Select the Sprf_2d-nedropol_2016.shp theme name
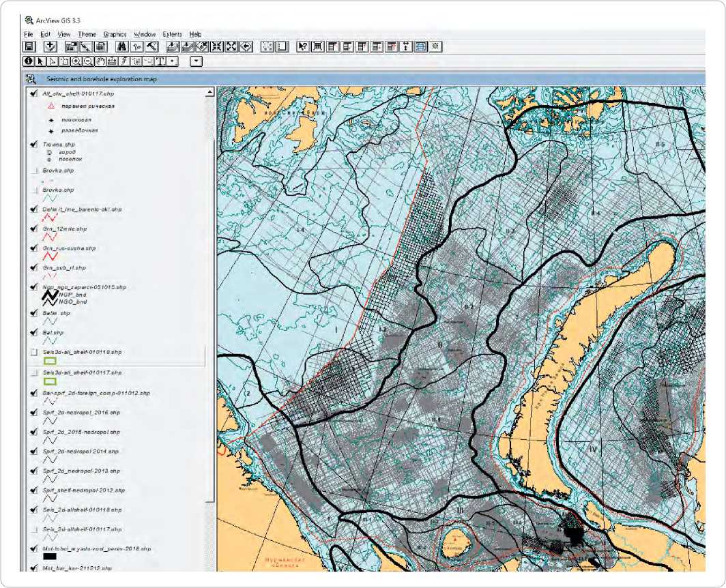Viewport: 726px width, 588px height. coord(81,413)
